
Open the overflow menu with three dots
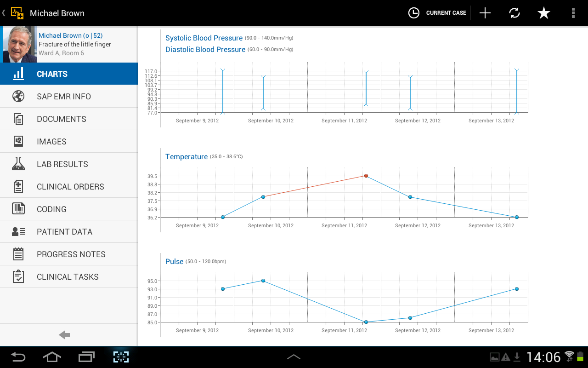click(573, 13)
